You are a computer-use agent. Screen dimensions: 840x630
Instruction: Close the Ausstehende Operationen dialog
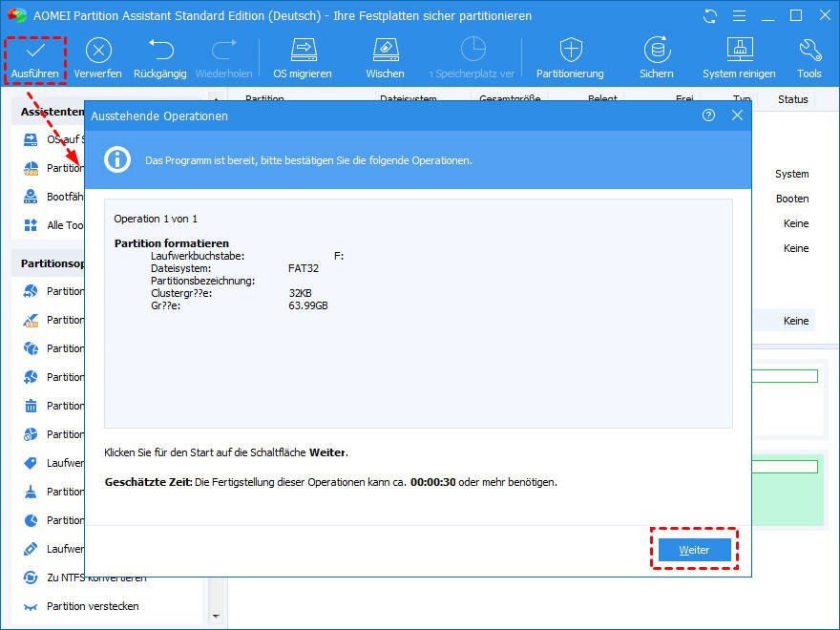click(x=737, y=115)
